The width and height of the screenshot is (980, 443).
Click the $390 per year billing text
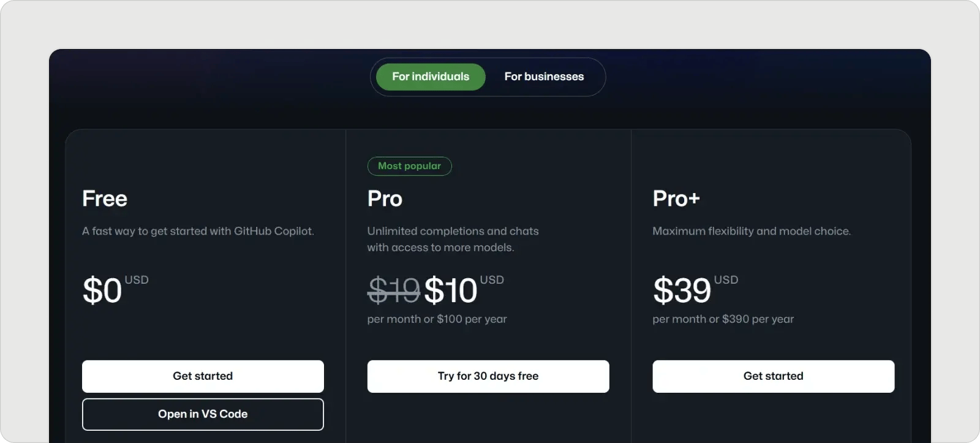(758, 319)
